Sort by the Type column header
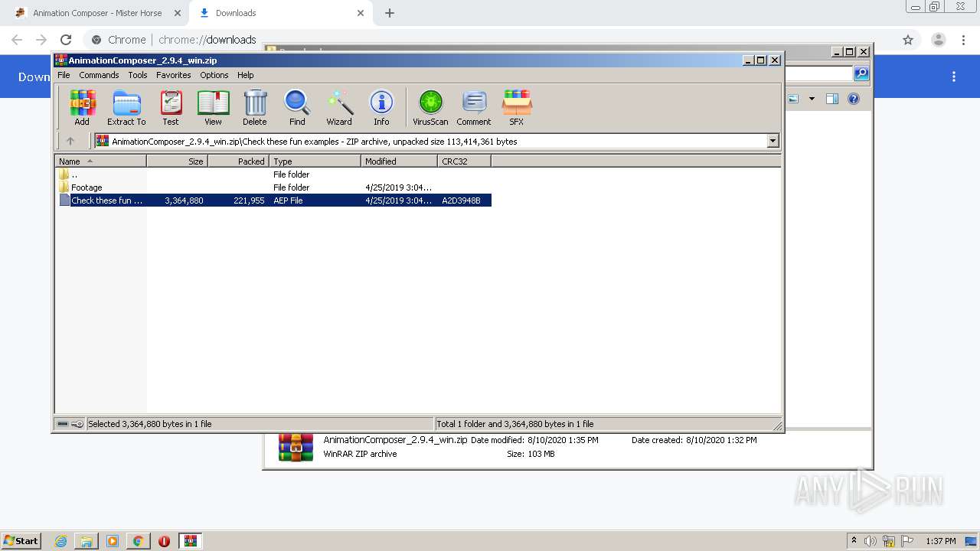The width and height of the screenshot is (980, 551). (x=315, y=161)
